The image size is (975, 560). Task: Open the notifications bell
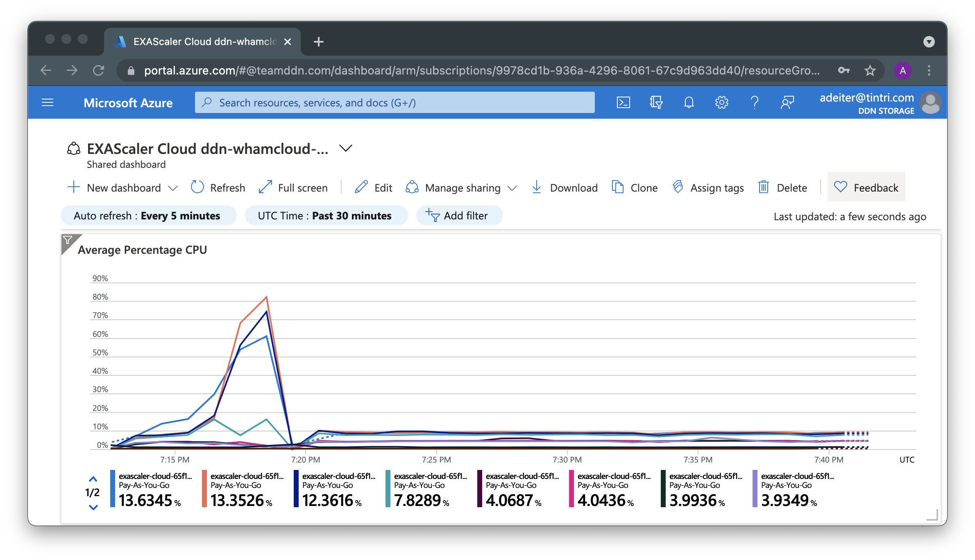pos(689,102)
